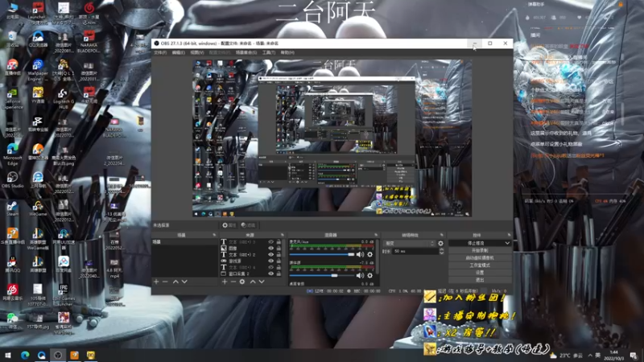The width and height of the screenshot is (644, 362).
Task: Hide the 图像 image source
Action: click(x=270, y=249)
